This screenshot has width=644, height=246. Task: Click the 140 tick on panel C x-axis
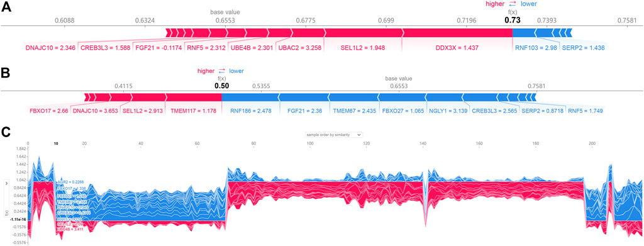pos(423,143)
